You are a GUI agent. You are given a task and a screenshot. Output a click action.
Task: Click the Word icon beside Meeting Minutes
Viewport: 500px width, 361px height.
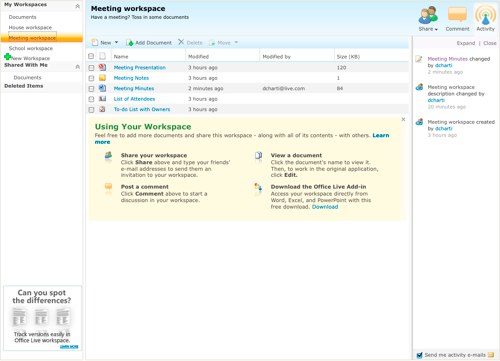(x=102, y=88)
